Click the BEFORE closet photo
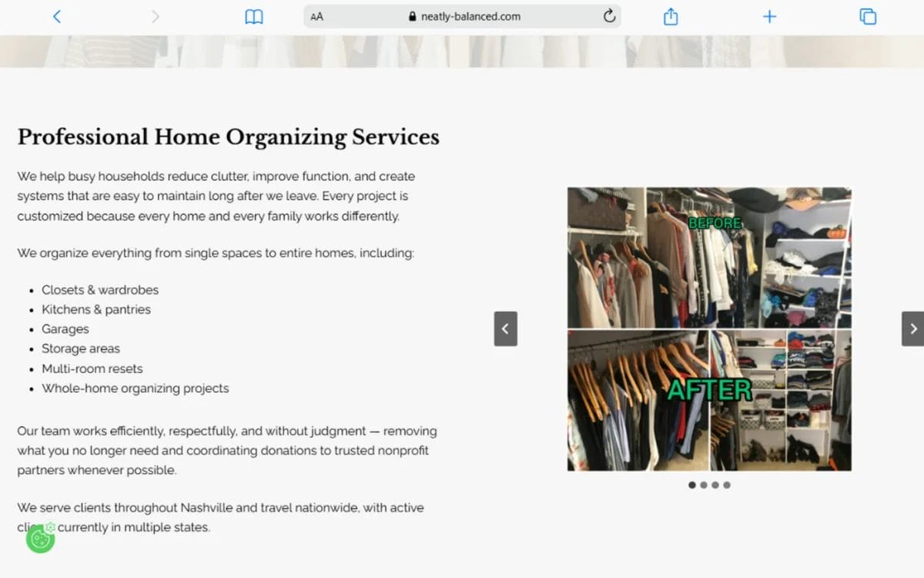This screenshot has width=924, height=578. [x=708, y=258]
